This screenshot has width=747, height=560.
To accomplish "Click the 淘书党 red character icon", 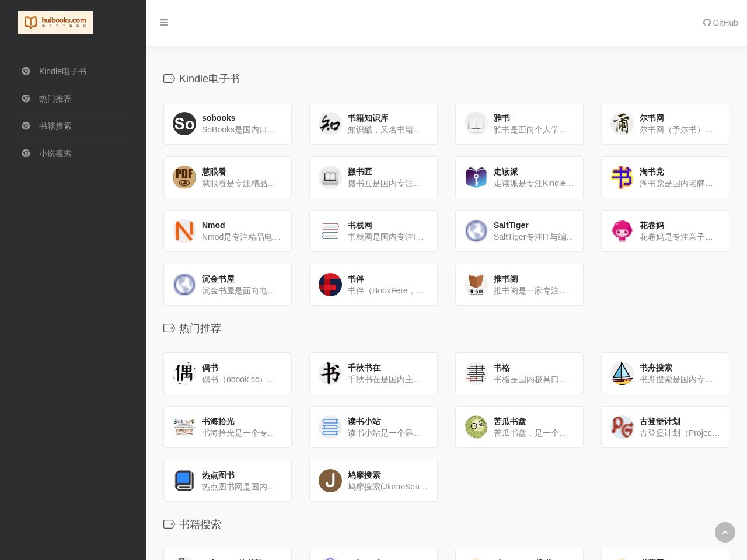I will pyautogui.click(x=622, y=177).
